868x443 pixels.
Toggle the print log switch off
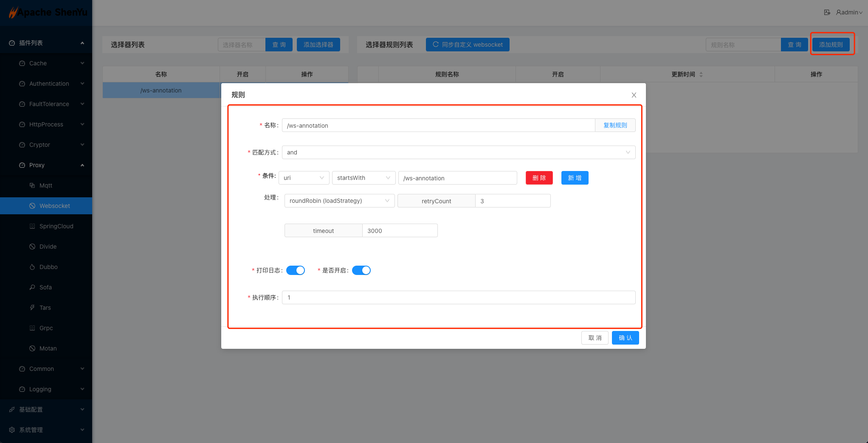[296, 270]
